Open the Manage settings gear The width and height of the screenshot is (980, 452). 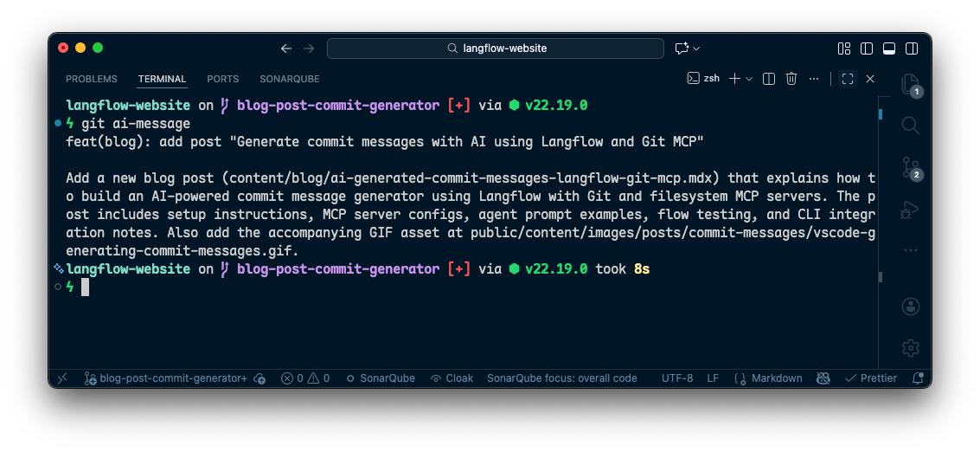pyautogui.click(x=910, y=348)
